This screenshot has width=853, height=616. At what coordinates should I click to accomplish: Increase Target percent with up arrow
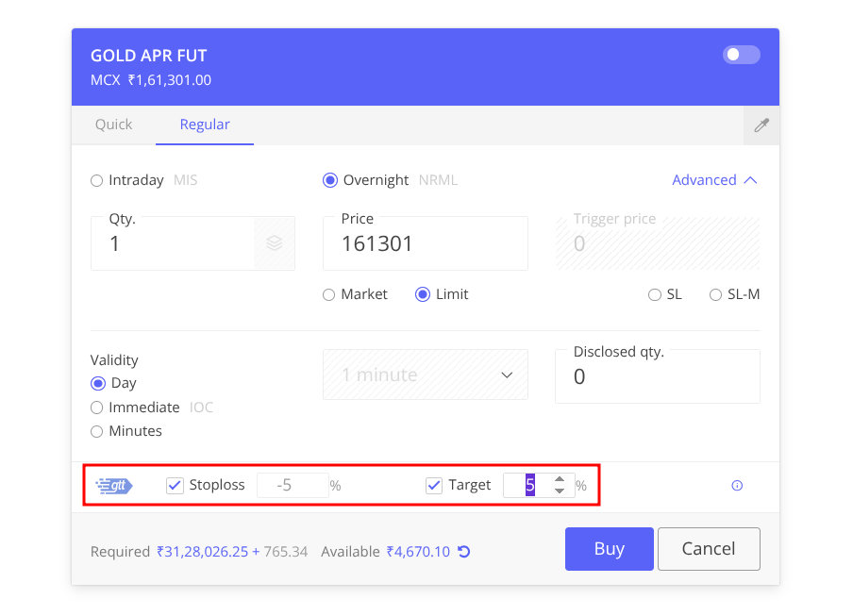(x=560, y=479)
